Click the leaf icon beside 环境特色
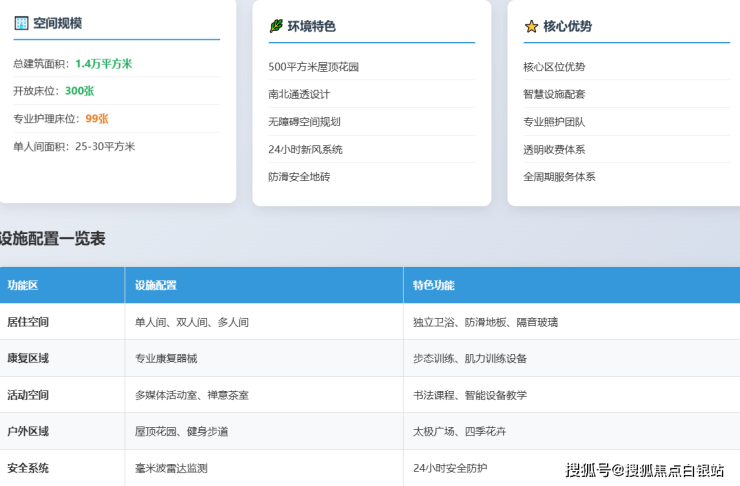740x486 pixels. [x=276, y=26]
